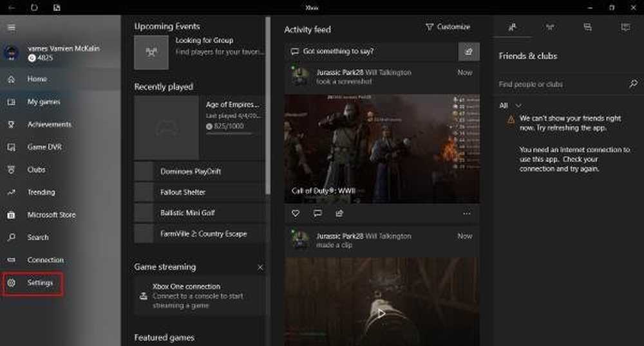
Task: Share the Call of Duty screenshot post
Action: [339, 213]
